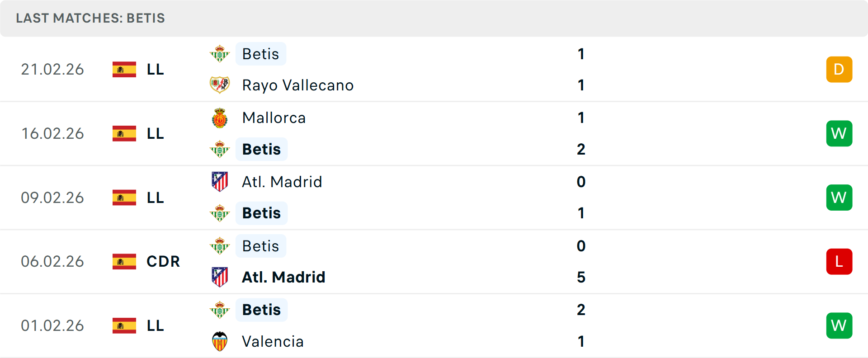Screen dimensions: 868x358
Task: Click the W badge for the Mallorca match
Action: pyautogui.click(x=839, y=134)
